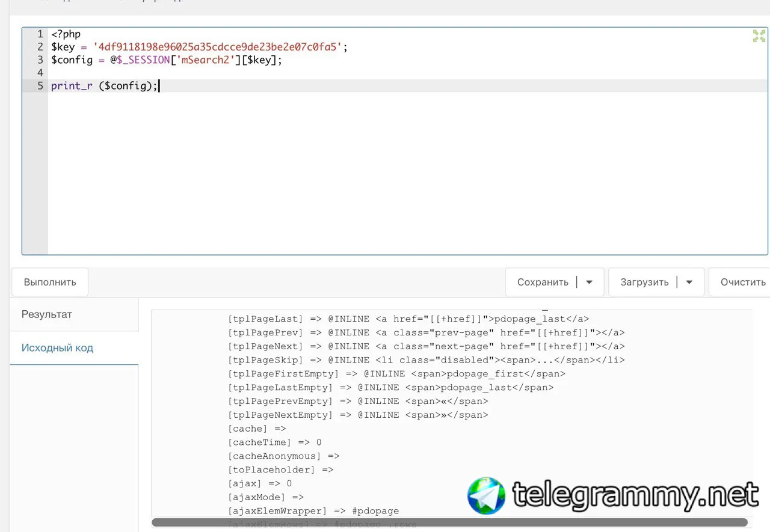Click the [toPlaceholder] output row

click(x=281, y=469)
